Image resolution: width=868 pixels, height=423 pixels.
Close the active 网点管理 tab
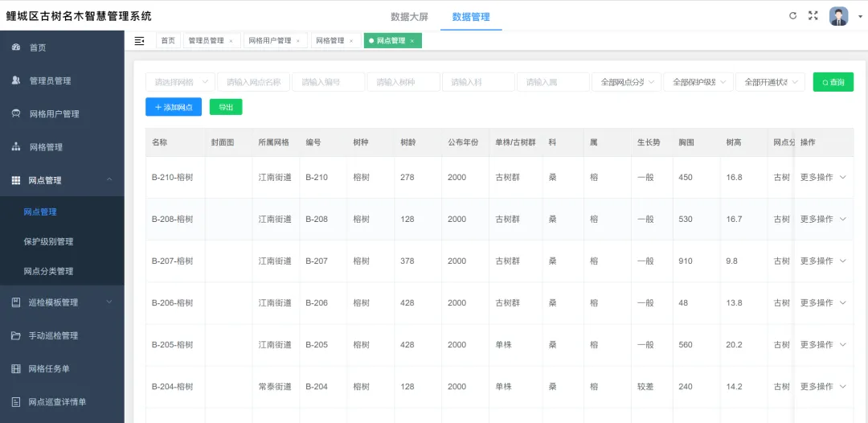[411, 41]
